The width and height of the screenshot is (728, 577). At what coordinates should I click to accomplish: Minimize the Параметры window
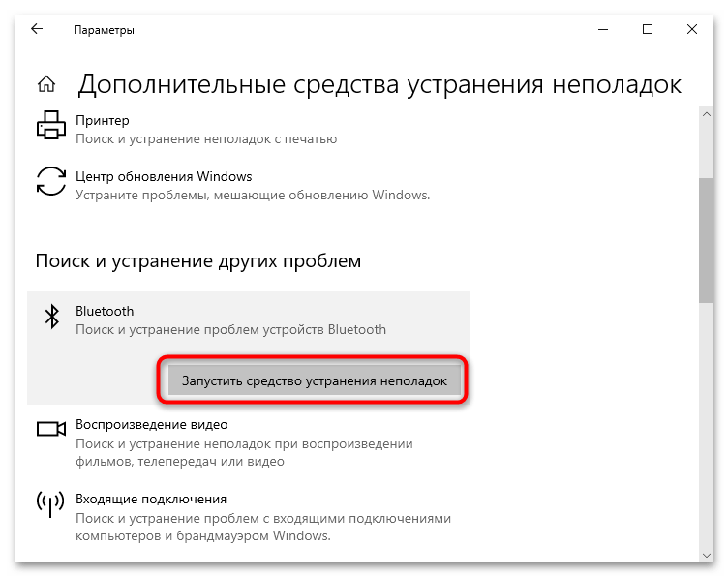[x=603, y=29]
